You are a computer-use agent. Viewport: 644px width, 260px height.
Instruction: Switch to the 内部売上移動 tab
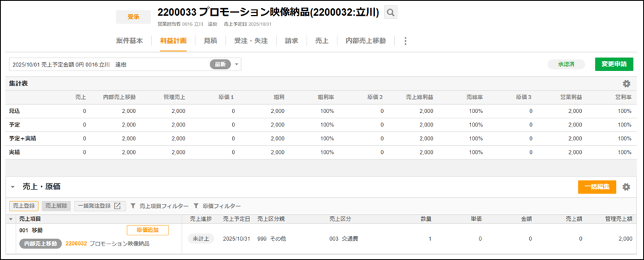tap(365, 41)
